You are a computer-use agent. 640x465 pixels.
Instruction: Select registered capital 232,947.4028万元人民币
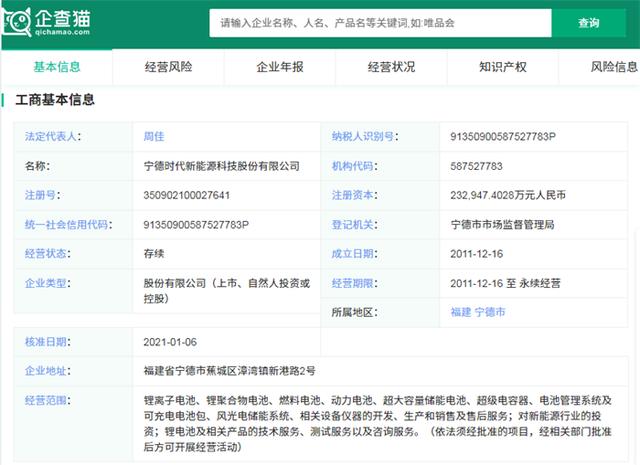pos(508,195)
